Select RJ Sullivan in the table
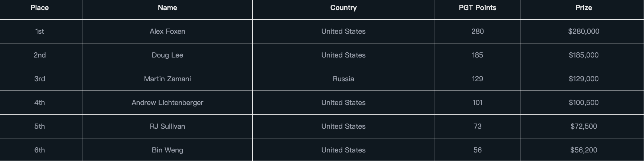The image size is (644, 161). 167,126
